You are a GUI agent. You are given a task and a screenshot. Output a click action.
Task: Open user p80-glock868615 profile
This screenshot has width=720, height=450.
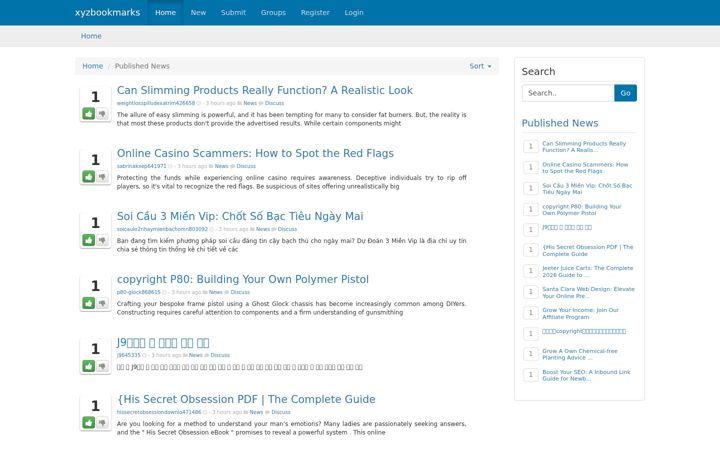(x=138, y=292)
